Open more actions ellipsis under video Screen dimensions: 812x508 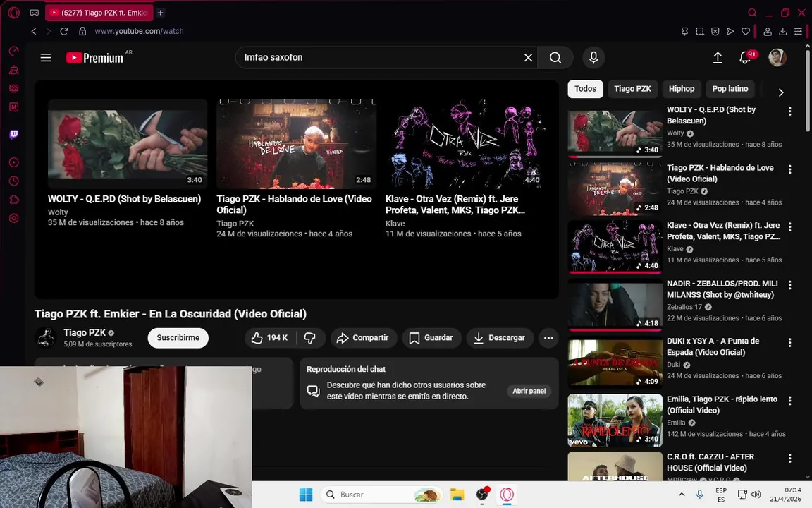tap(548, 338)
